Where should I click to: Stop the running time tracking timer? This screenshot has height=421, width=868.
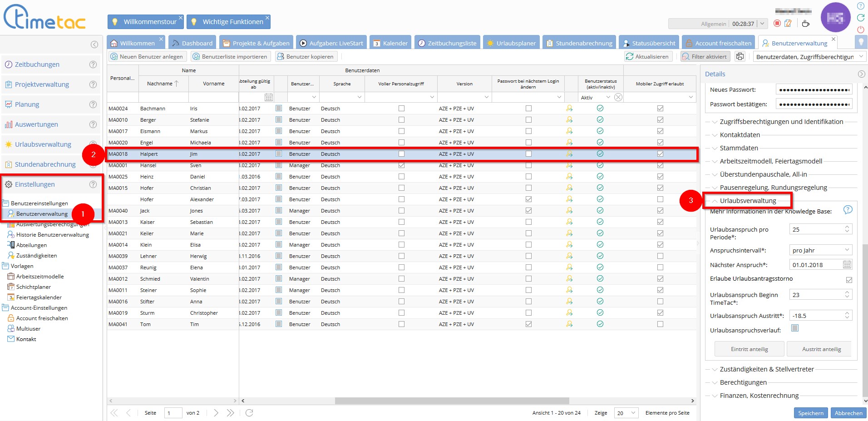[x=777, y=24]
